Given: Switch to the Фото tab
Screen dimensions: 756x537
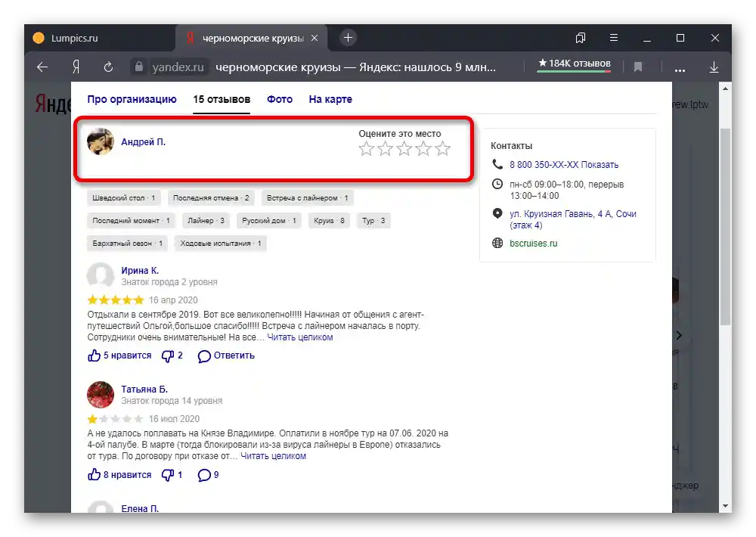Looking at the screenshot, I should pyautogui.click(x=280, y=99).
